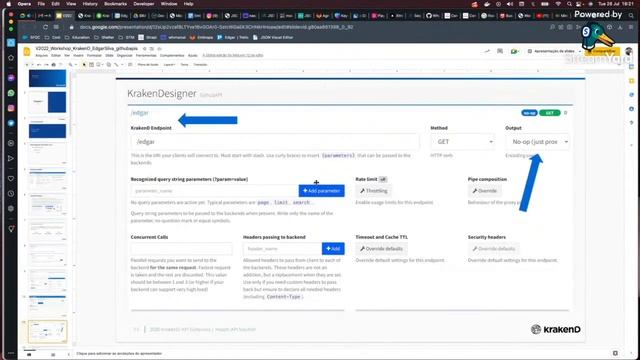
Task: Click the site lock icon in address bar
Action: (71, 27)
